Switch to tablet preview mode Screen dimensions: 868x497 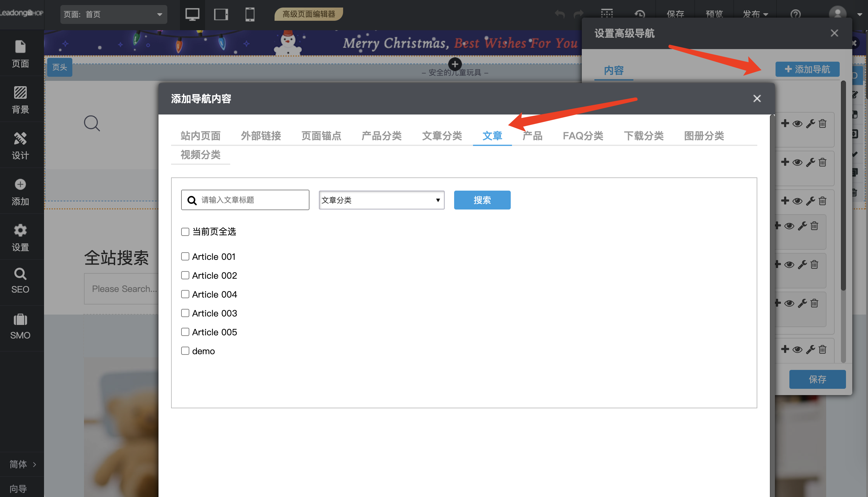tap(220, 14)
